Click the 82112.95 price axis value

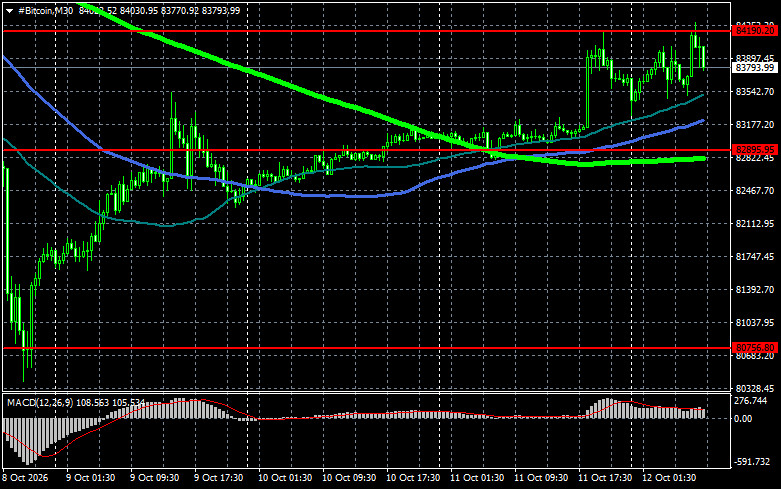coord(755,224)
